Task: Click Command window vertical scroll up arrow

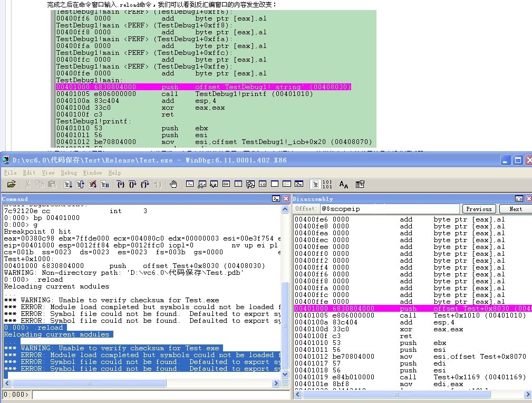Action: (x=285, y=209)
